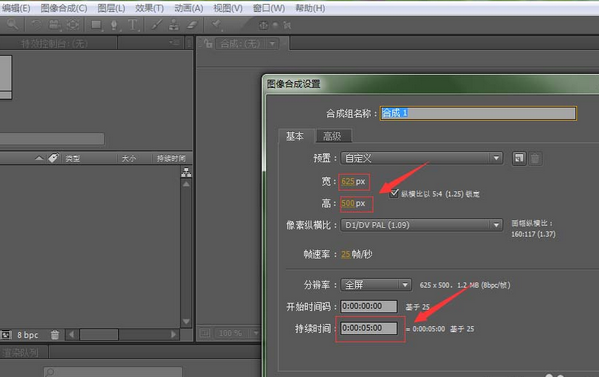Open the 100 % magnification dropdown
The width and height of the screenshot is (599, 377).
click(256, 333)
